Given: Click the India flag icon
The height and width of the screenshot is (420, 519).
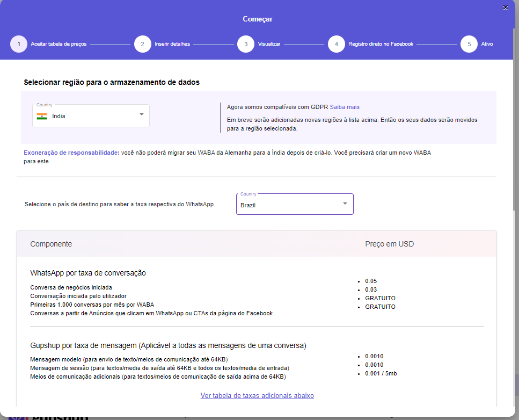Looking at the screenshot, I should pos(42,116).
